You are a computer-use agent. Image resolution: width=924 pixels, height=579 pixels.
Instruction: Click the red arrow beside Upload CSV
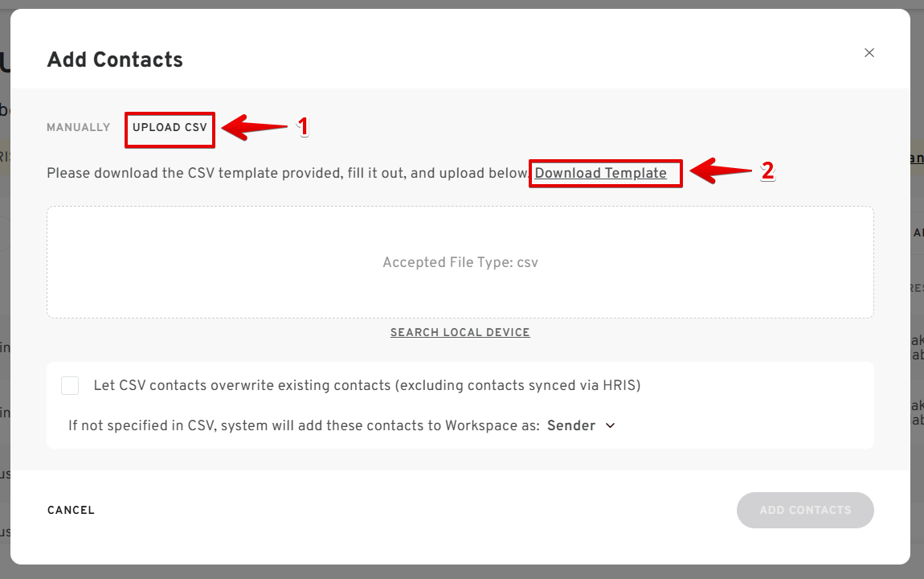click(253, 128)
